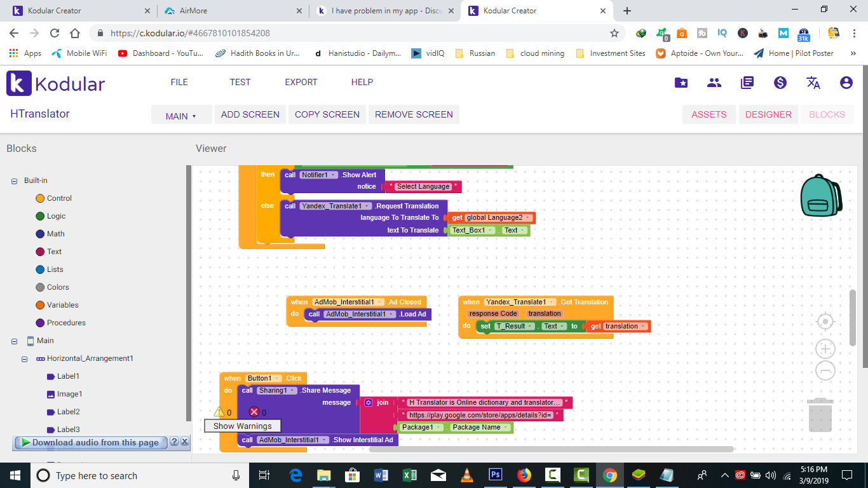Click the Kodular logo

point(56,83)
